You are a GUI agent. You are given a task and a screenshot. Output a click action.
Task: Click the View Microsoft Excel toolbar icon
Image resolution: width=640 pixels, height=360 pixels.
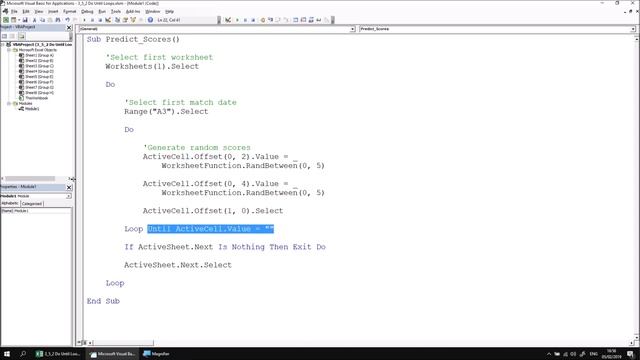coord(6,20)
